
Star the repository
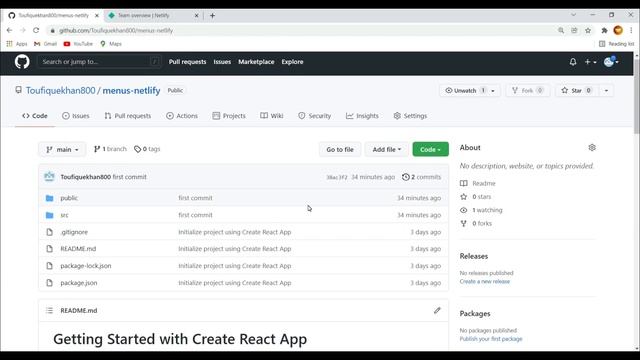[x=576, y=90]
